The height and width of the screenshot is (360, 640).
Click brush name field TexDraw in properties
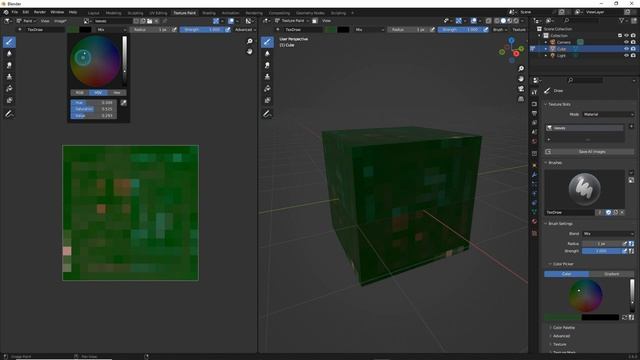570,212
